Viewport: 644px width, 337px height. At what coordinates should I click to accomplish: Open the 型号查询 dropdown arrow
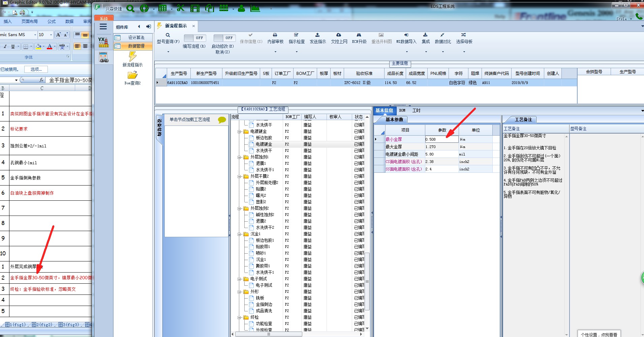[x=168, y=52]
